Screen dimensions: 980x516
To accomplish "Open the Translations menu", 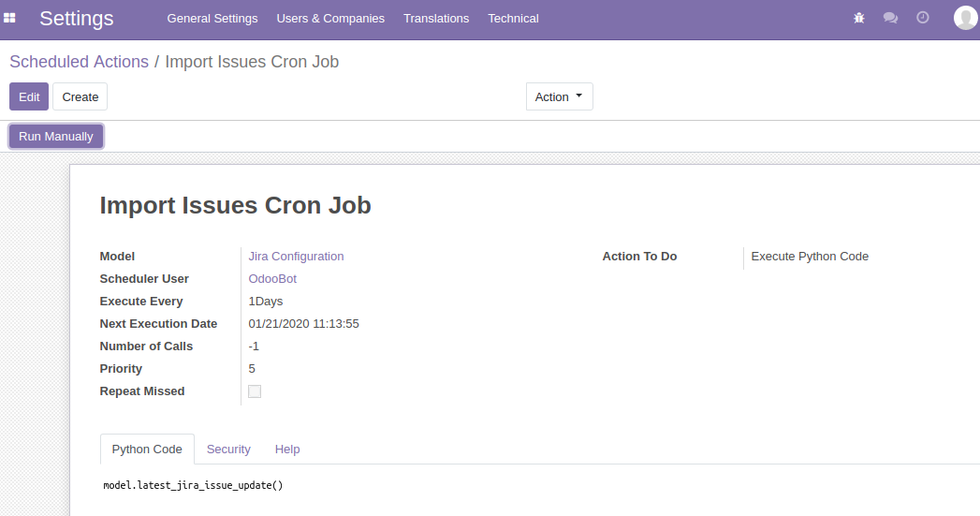I will [436, 19].
